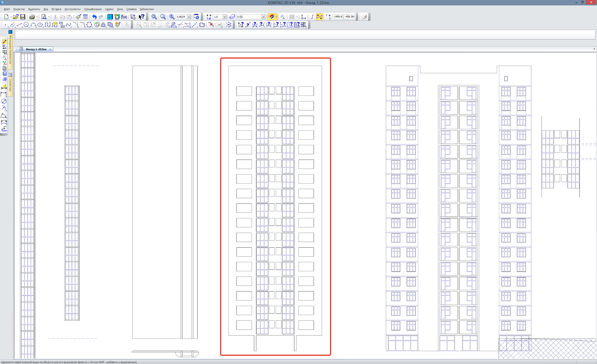Click the hatch fill tool
Image resolution: width=597 pixels, height=364 pixels.
coord(111,25)
